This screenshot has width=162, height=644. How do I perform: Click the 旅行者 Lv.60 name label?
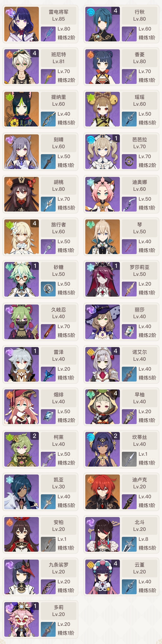coord(59,228)
